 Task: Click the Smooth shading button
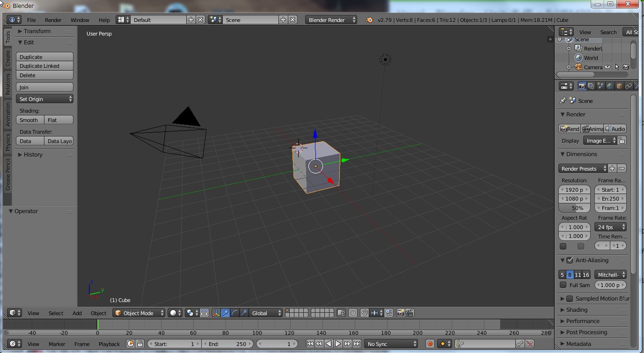(x=30, y=120)
